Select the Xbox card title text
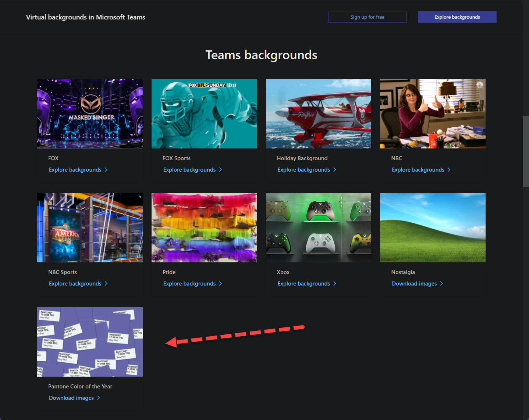The image size is (529, 420). [x=283, y=272]
